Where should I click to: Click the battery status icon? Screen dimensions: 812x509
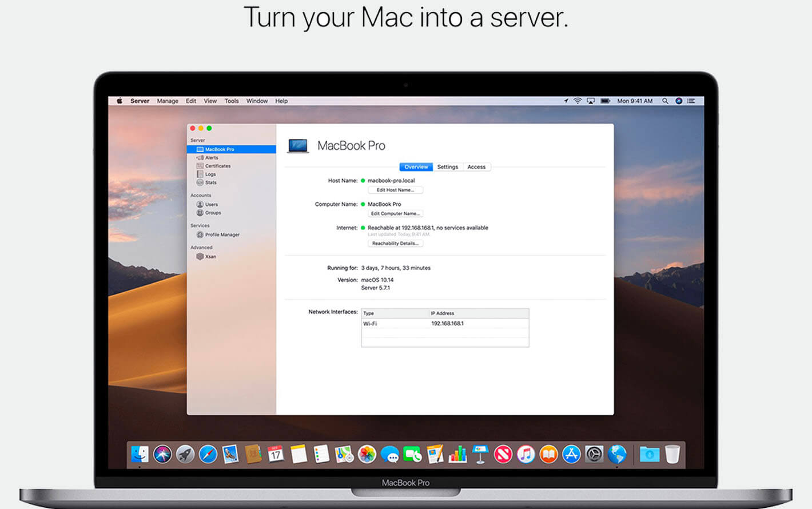[x=605, y=101]
